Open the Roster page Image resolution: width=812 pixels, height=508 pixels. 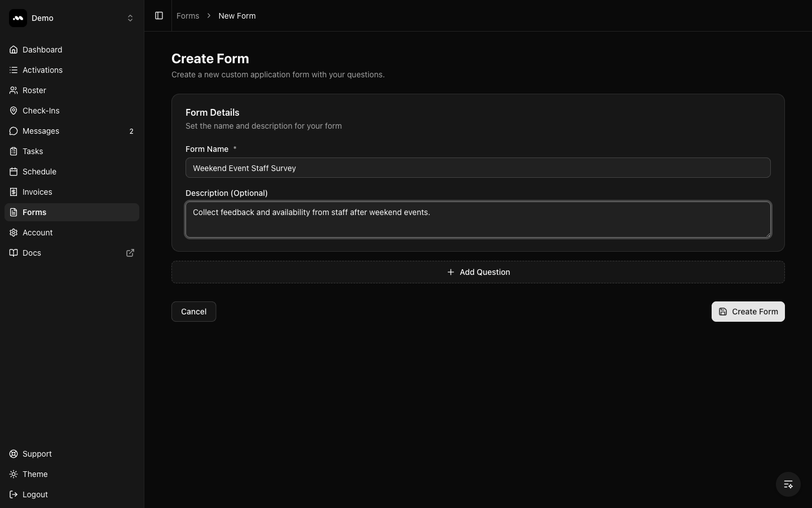point(34,90)
